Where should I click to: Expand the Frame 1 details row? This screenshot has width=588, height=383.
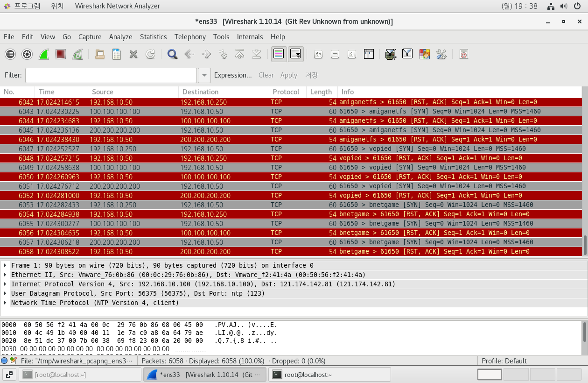tap(5, 265)
